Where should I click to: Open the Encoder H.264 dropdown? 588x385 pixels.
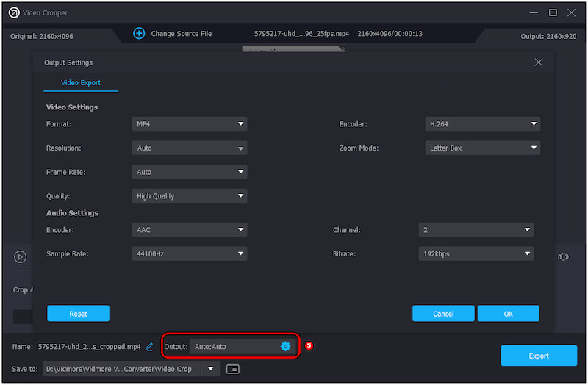tap(482, 124)
